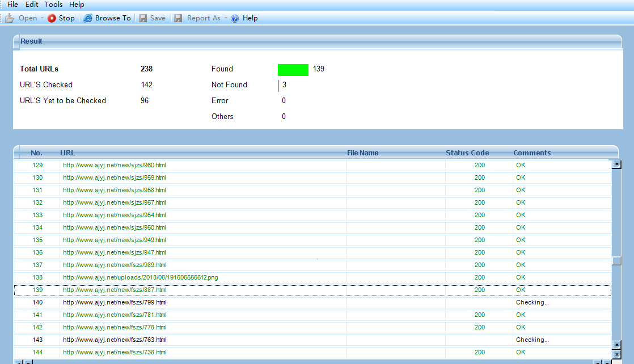Click the URL column header
This screenshot has height=364, width=634.
[67, 153]
